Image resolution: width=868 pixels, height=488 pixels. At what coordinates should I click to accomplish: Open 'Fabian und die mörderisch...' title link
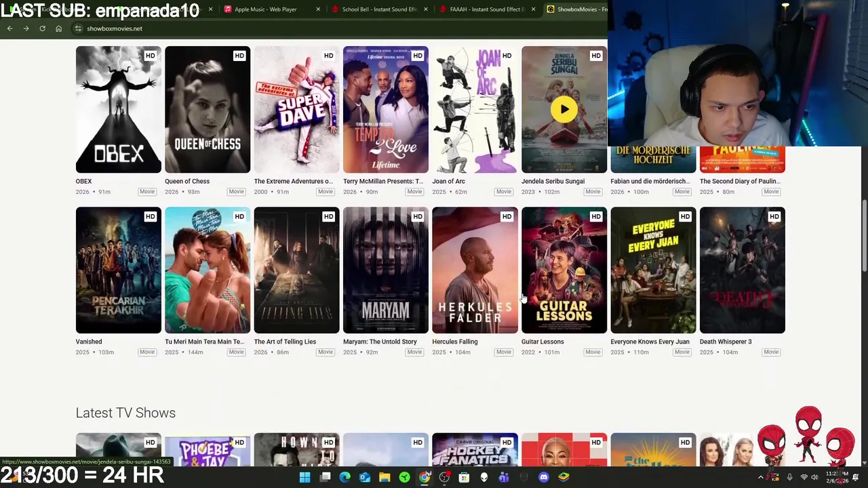pos(650,182)
